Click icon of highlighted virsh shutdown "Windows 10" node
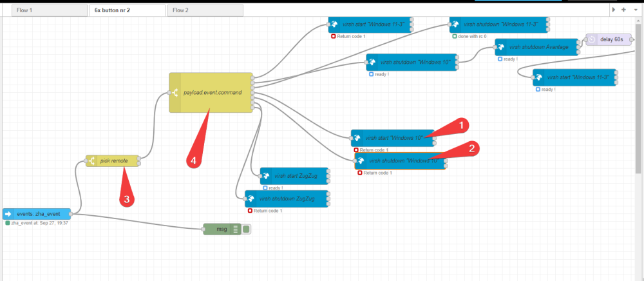This screenshot has height=281, width=644. [361, 161]
